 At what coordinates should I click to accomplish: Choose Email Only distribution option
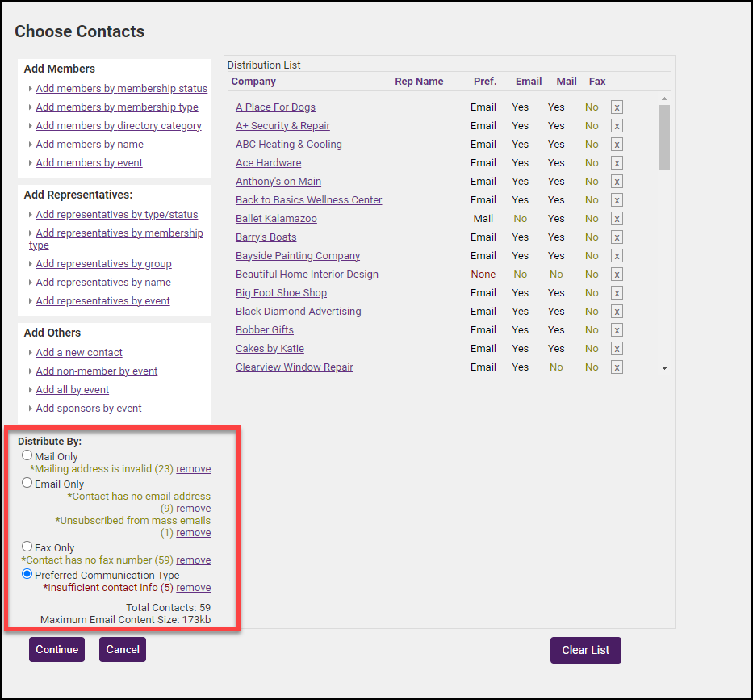coord(27,483)
